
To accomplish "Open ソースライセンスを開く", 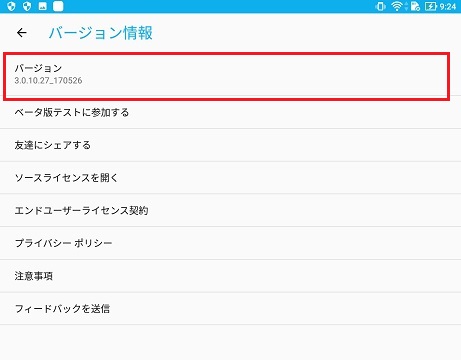I will [x=230, y=178].
